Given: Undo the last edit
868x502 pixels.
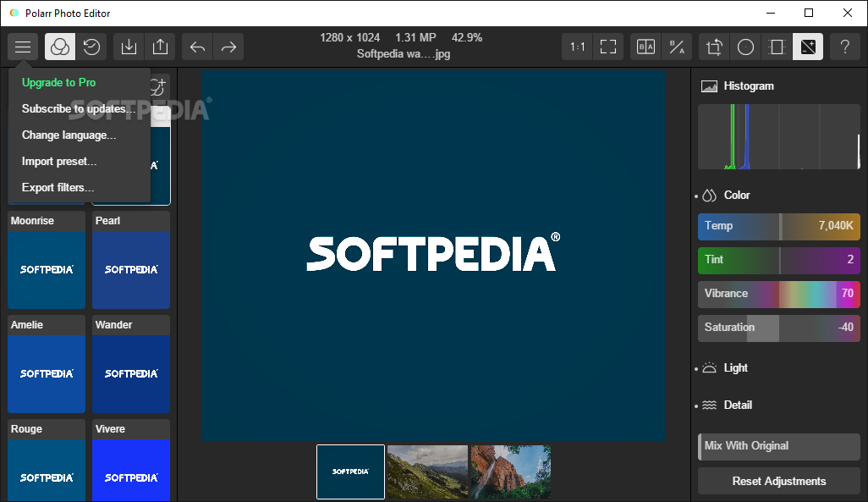Looking at the screenshot, I should [x=198, y=47].
